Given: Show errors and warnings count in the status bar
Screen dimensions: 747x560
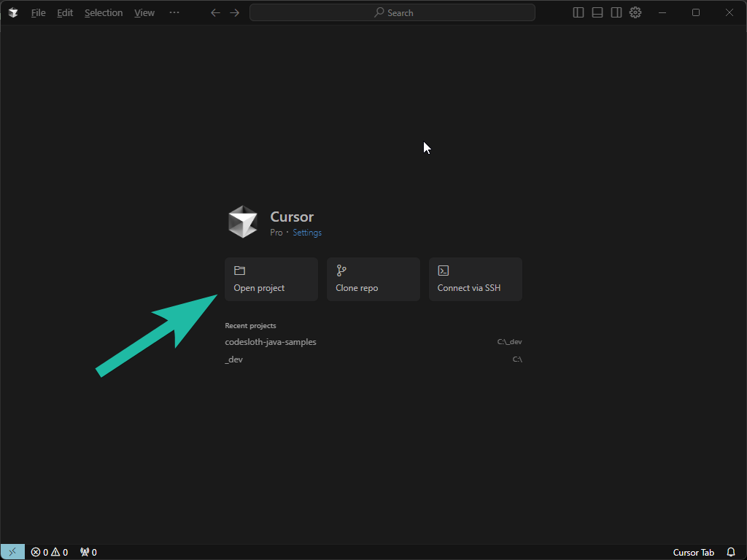Looking at the screenshot, I should 50,552.
